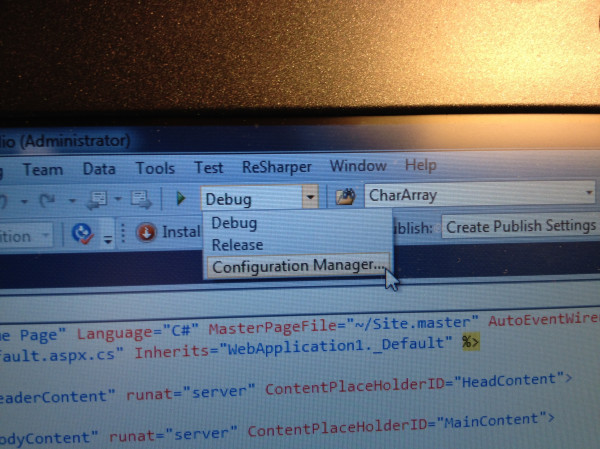Screen dimensions: 600x449
Task: Click the globe with checkmark icon
Action: click(82, 233)
